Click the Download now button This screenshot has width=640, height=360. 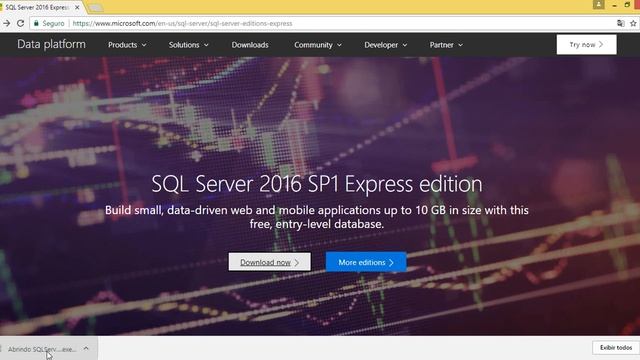pos(269,262)
